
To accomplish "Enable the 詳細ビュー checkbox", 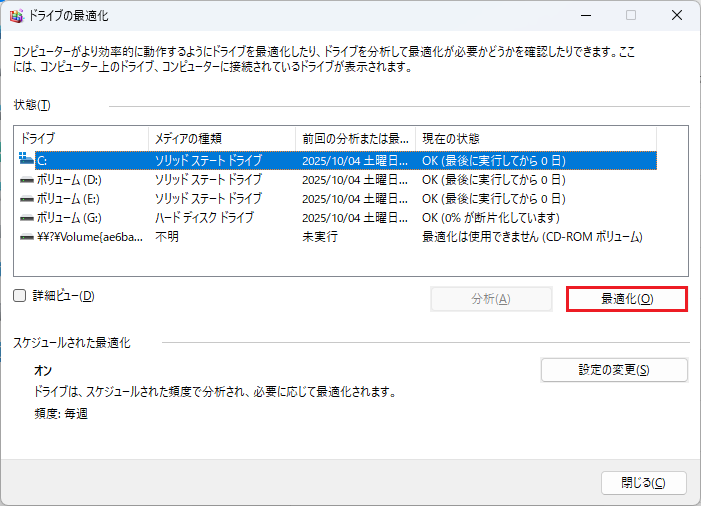I will click(20, 296).
